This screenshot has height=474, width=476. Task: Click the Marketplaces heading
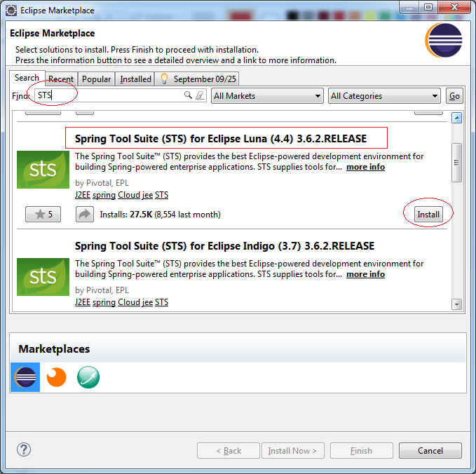click(x=54, y=349)
